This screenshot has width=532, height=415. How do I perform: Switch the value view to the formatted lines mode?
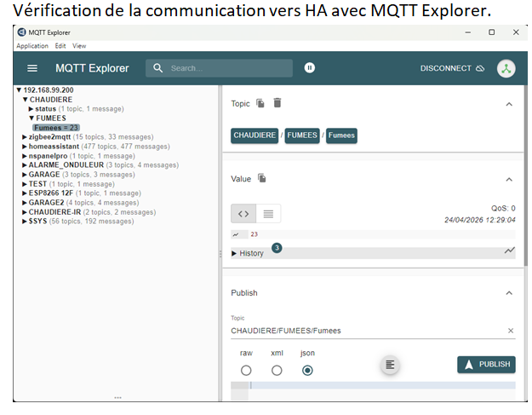[268, 214]
